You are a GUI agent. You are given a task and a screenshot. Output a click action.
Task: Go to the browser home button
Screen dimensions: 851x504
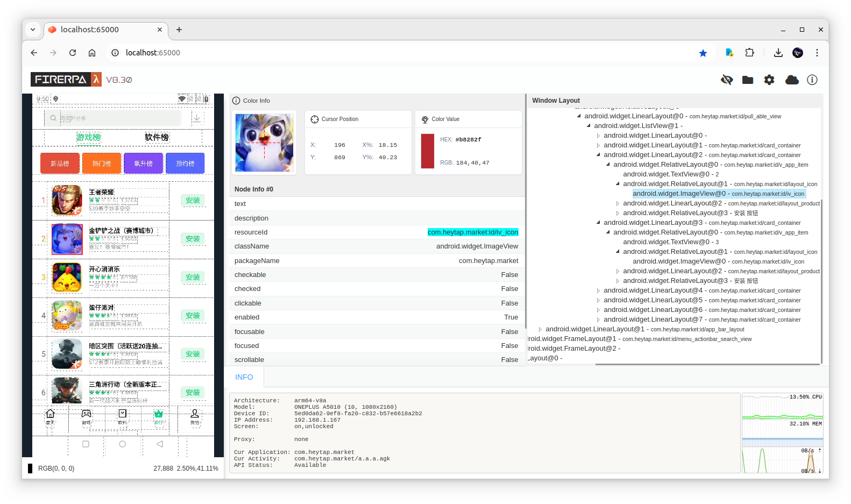92,53
